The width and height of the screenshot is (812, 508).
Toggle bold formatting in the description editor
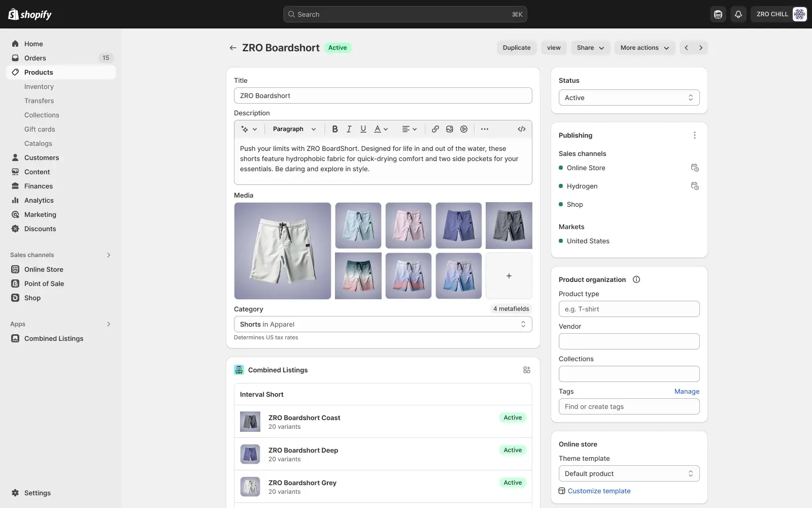coord(334,129)
